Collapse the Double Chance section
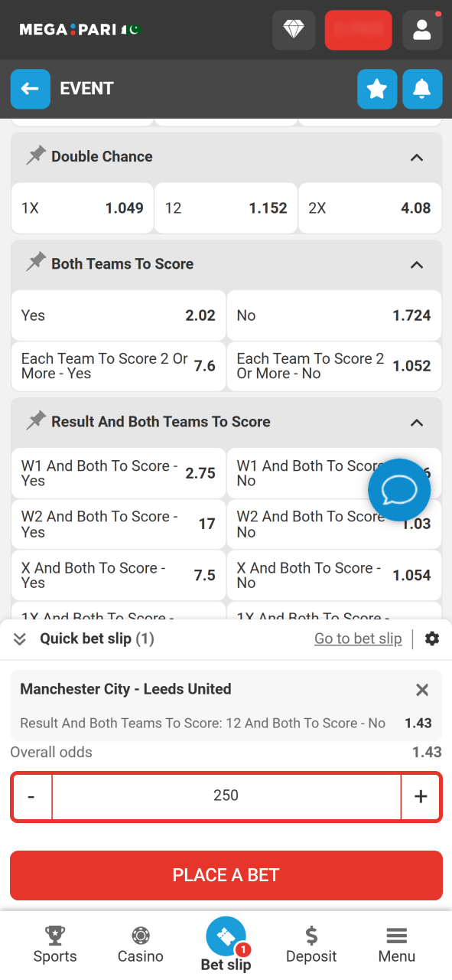Image resolution: width=452 pixels, height=980 pixels. tap(417, 158)
